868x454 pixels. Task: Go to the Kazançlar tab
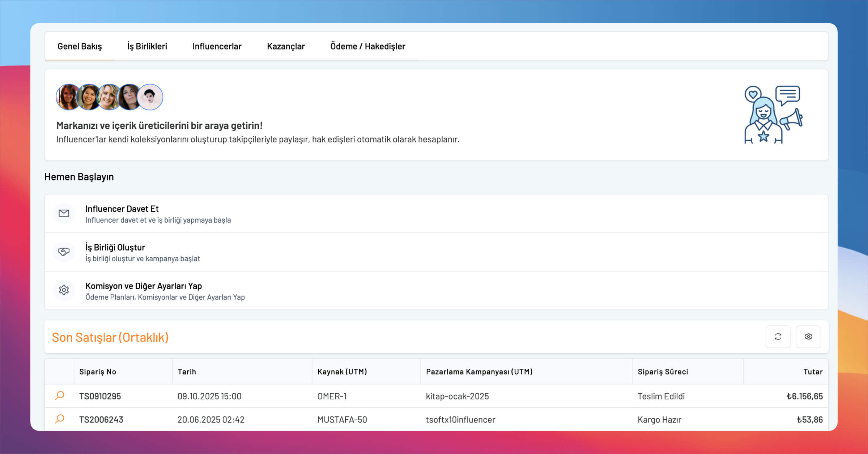pos(286,46)
